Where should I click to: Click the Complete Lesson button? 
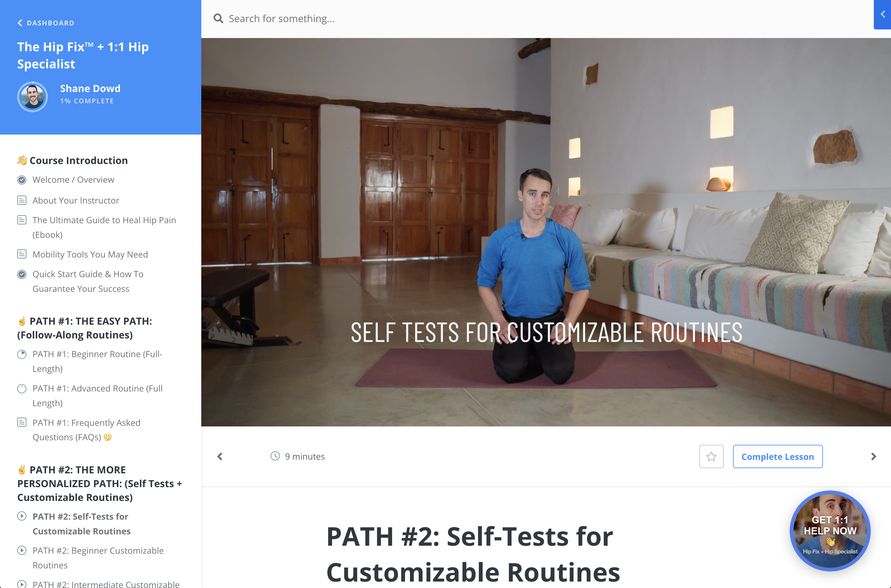pos(778,456)
